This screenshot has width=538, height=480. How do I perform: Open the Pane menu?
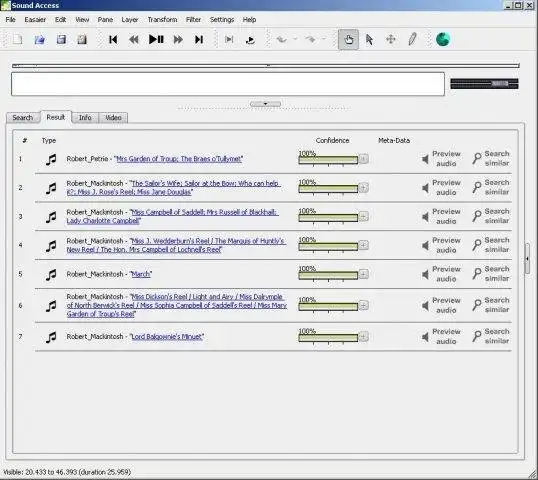[x=105, y=20]
